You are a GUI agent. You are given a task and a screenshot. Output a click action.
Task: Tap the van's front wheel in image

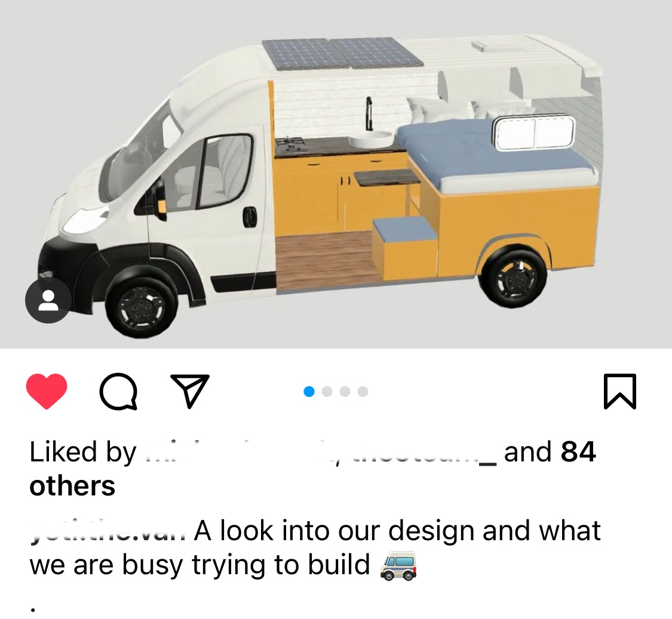coord(142,306)
